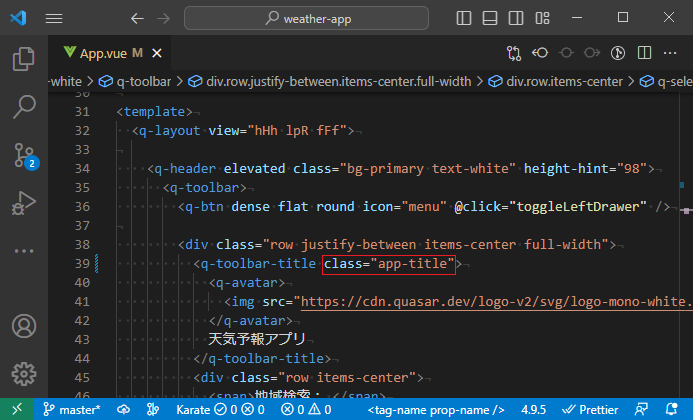
Task: Open remote window button in status bar
Action: 17,410
